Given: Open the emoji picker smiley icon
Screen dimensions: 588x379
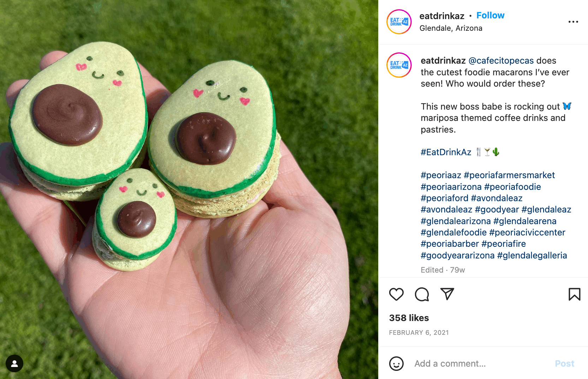Looking at the screenshot, I should [396, 363].
